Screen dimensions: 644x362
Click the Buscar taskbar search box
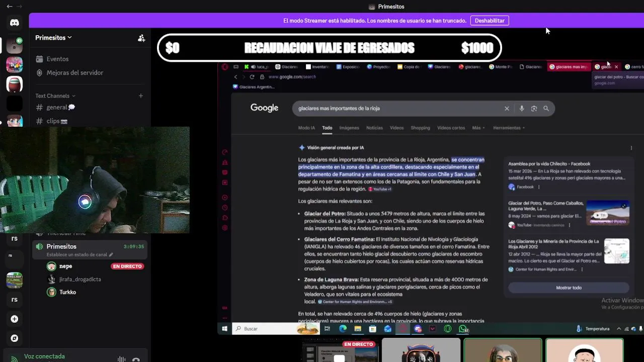coord(277,329)
